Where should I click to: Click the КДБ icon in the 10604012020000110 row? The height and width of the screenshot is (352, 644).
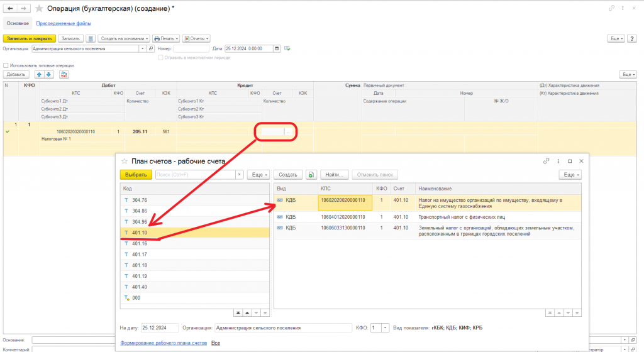(280, 217)
